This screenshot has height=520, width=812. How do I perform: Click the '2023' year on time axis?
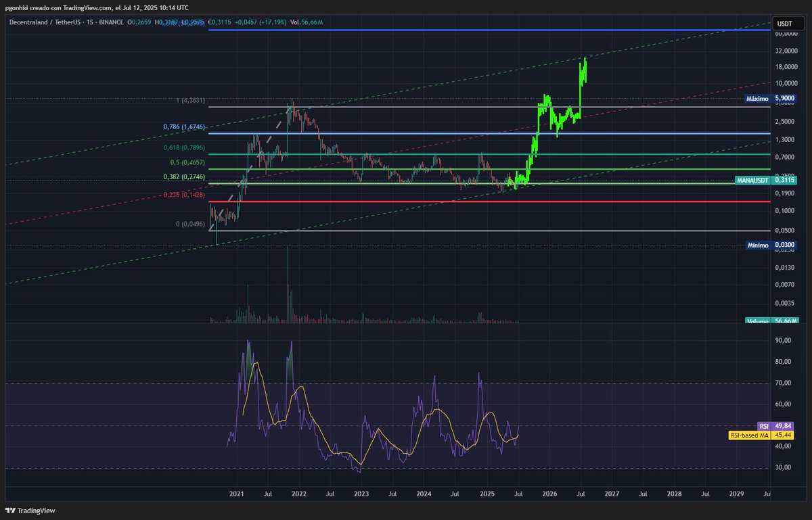pyautogui.click(x=361, y=494)
